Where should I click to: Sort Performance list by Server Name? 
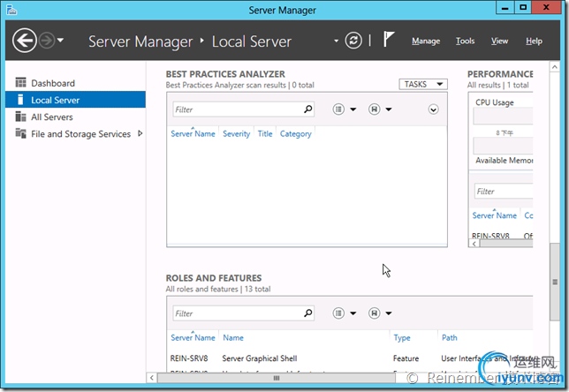coord(494,215)
